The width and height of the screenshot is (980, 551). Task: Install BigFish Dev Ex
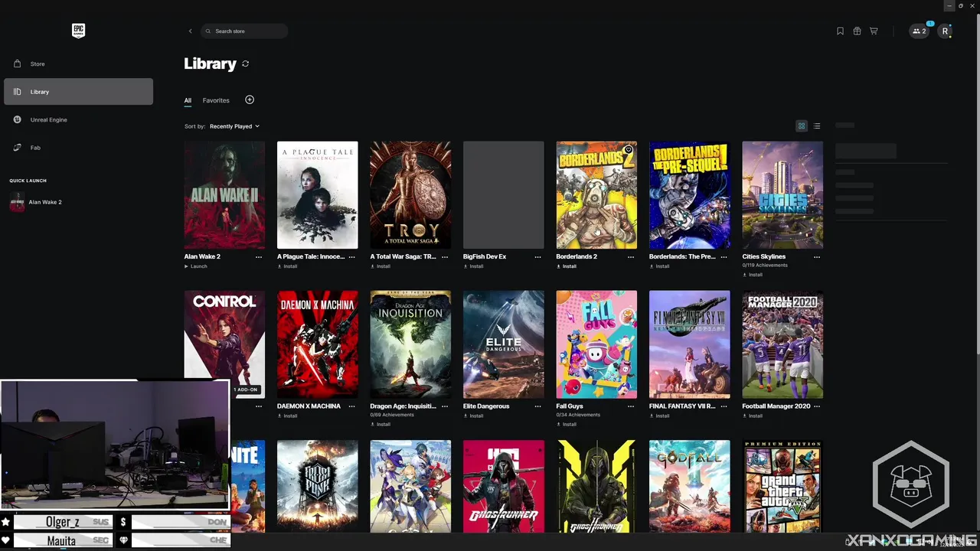coord(473,266)
